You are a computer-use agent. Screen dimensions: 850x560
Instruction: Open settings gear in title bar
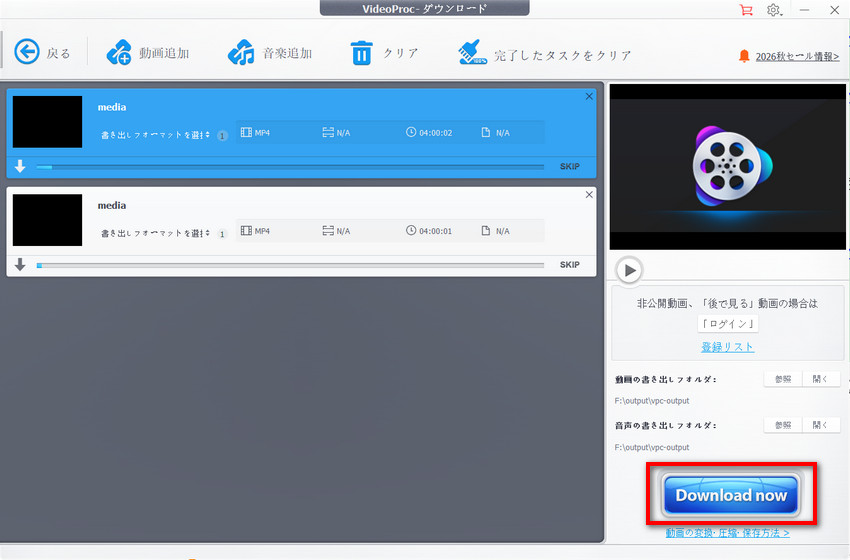(774, 10)
